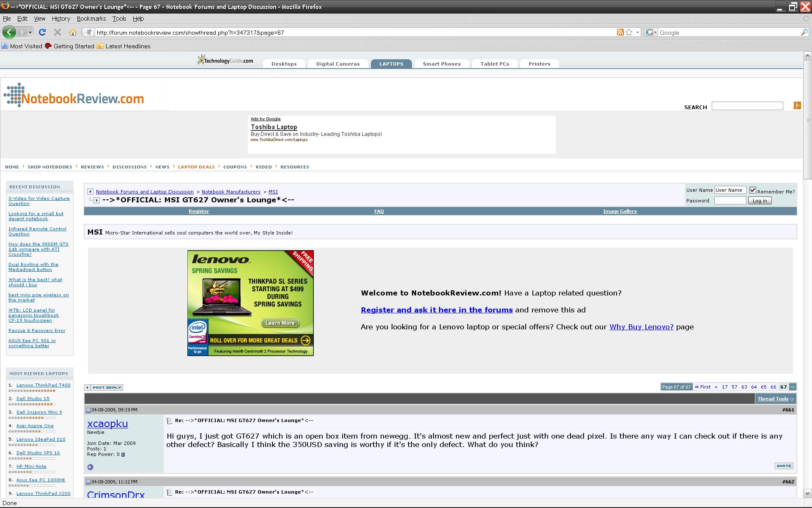812x508 pixels.
Task: Go to thread page 66
Action: pyautogui.click(x=773, y=387)
